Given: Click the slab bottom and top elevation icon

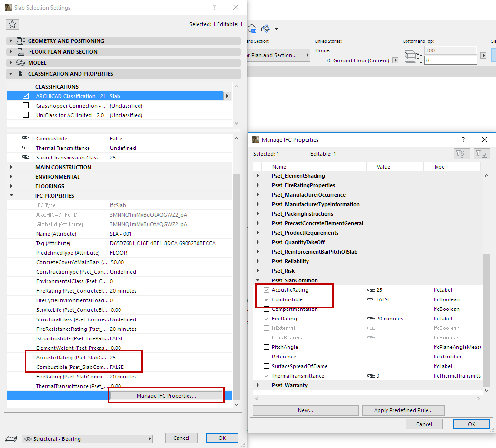Looking at the screenshot, I should 414,57.
